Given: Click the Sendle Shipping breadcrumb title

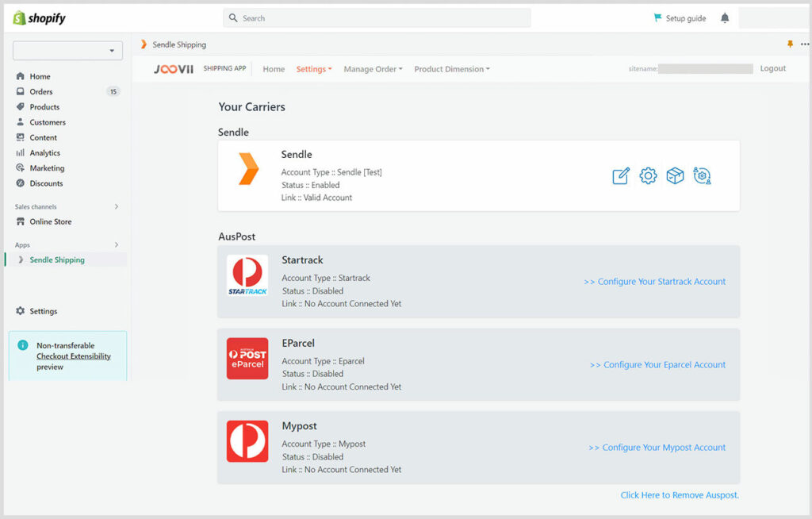Looking at the screenshot, I should point(179,44).
